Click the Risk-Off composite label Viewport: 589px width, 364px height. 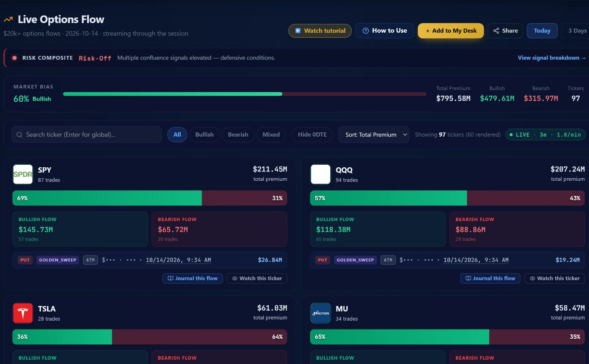(95, 58)
